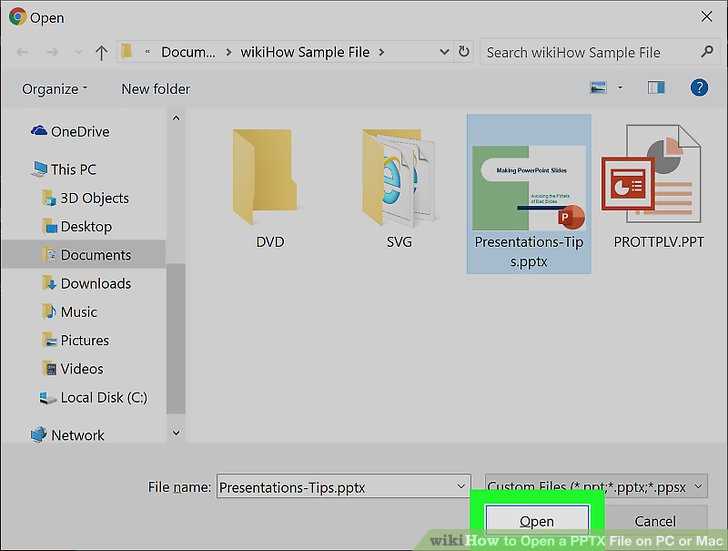Expand chevron after Docum... breadcrumb

point(228,52)
